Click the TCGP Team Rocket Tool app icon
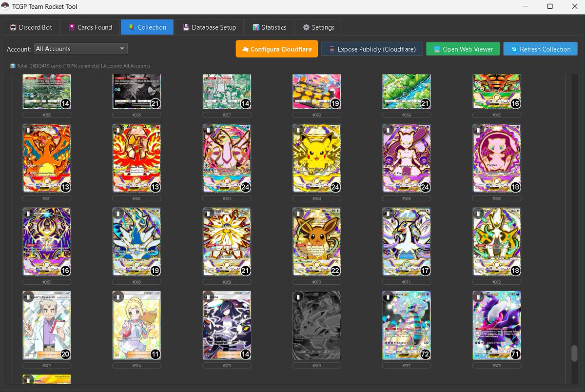The image size is (585, 392). [6, 6]
